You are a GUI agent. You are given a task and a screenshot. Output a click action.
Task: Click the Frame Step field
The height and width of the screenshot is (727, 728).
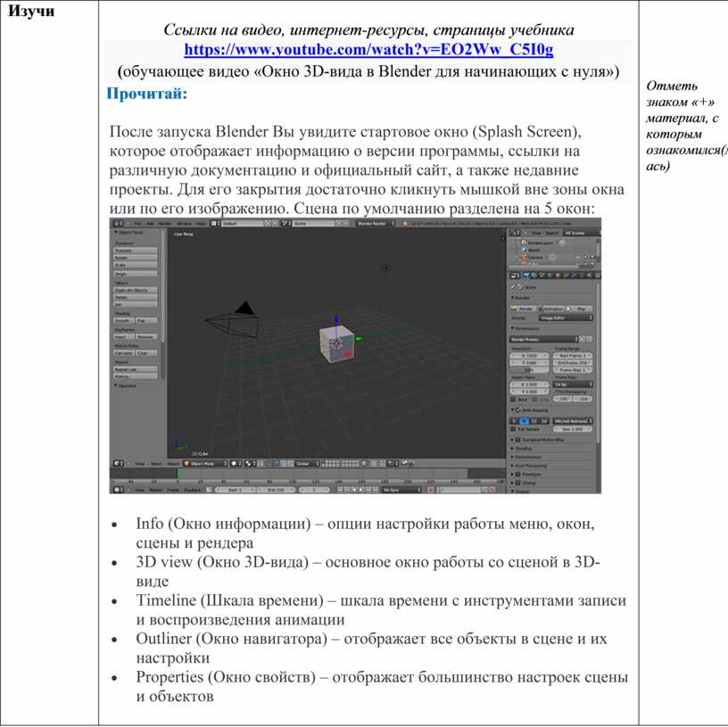pyautogui.click(x=573, y=369)
